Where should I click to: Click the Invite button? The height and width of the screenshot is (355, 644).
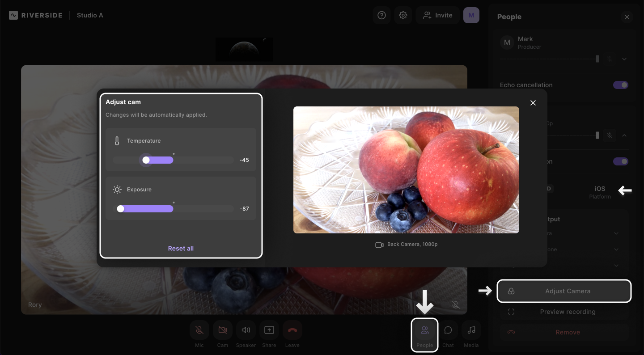(x=438, y=15)
